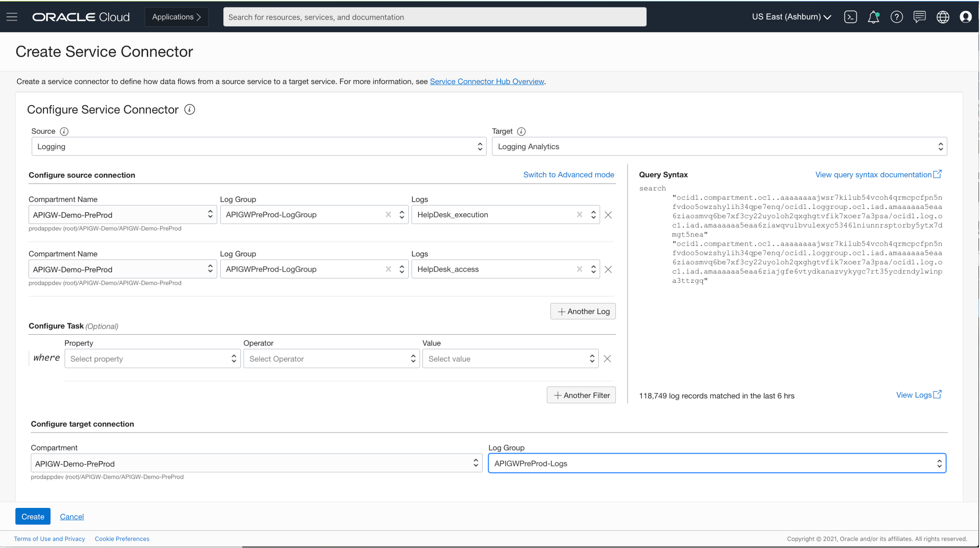Click the Configure Service Connector info icon

[189, 110]
